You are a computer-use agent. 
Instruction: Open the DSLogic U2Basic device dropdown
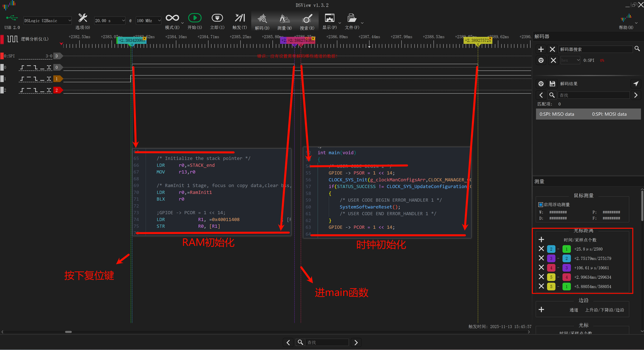pos(47,21)
